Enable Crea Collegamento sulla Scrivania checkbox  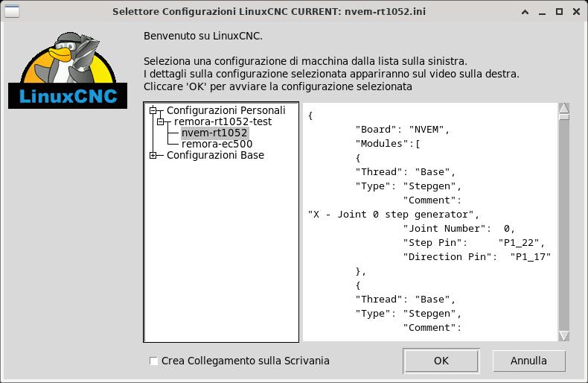click(x=153, y=361)
